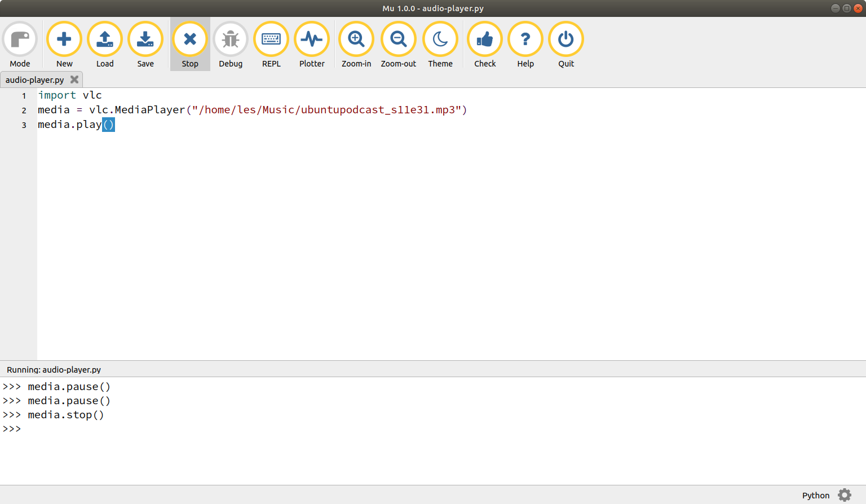This screenshot has width=866, height=504.
Task: Run the code checker
Action: click(484, 44)
